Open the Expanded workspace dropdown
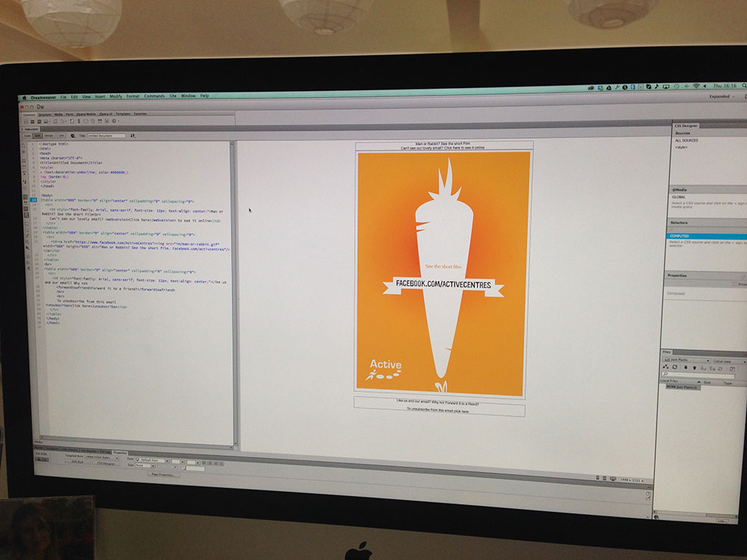Screen dimensions: 747x560 pyautogui.click(x=722, y=96)
